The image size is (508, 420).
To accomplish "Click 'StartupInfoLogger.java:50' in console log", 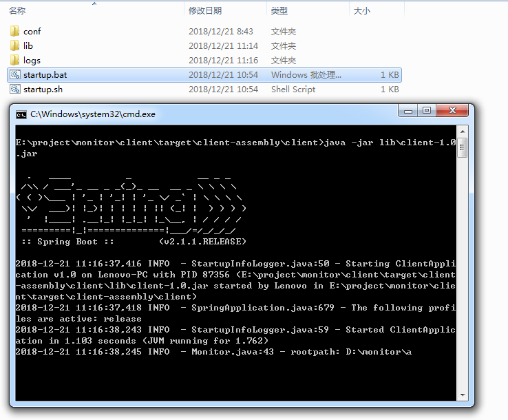I will coord(260,264).
